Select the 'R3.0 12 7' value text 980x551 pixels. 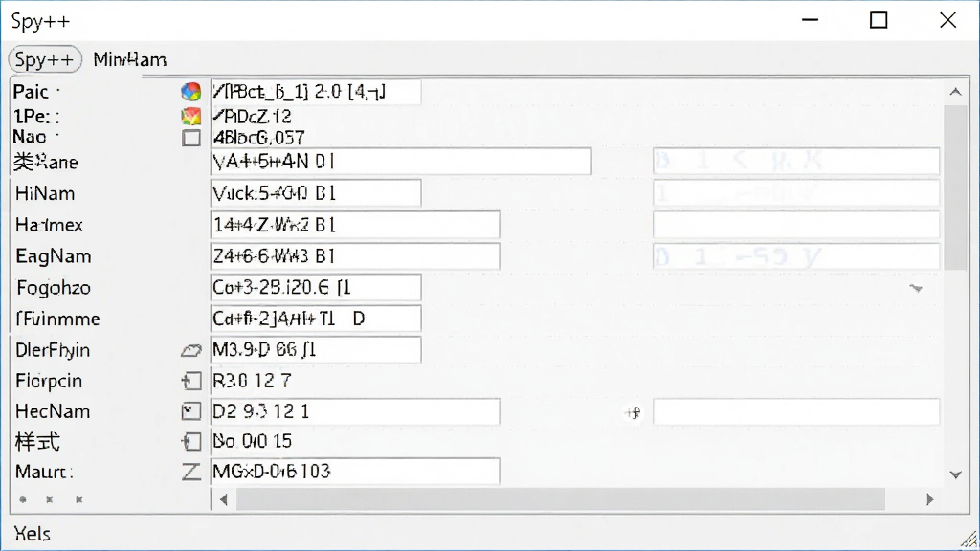[x=252, y=381]
